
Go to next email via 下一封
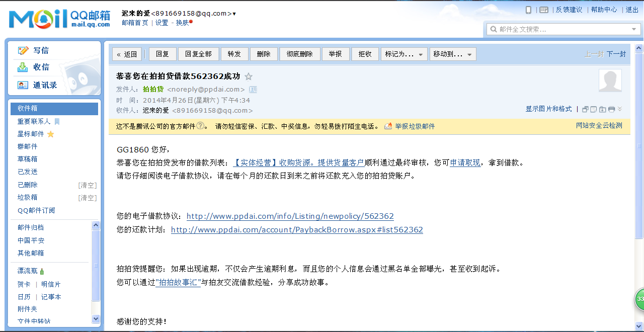point(616,54)
